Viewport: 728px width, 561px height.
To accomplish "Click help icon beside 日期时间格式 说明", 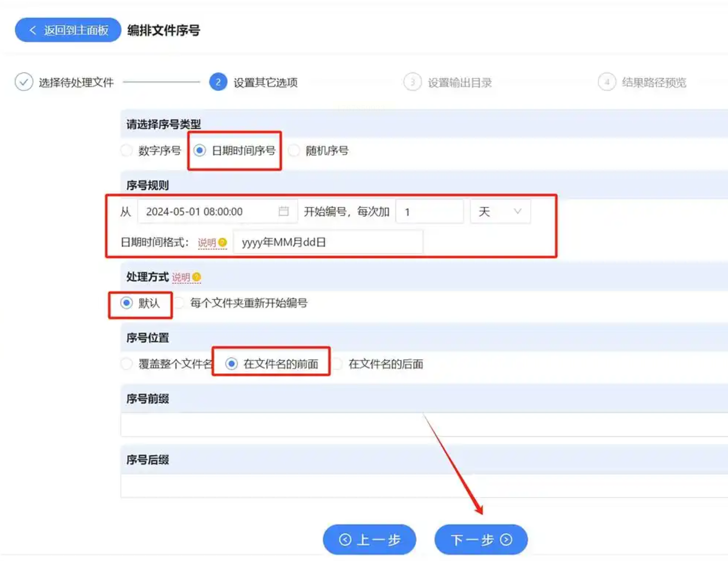I will click(223, 242).
